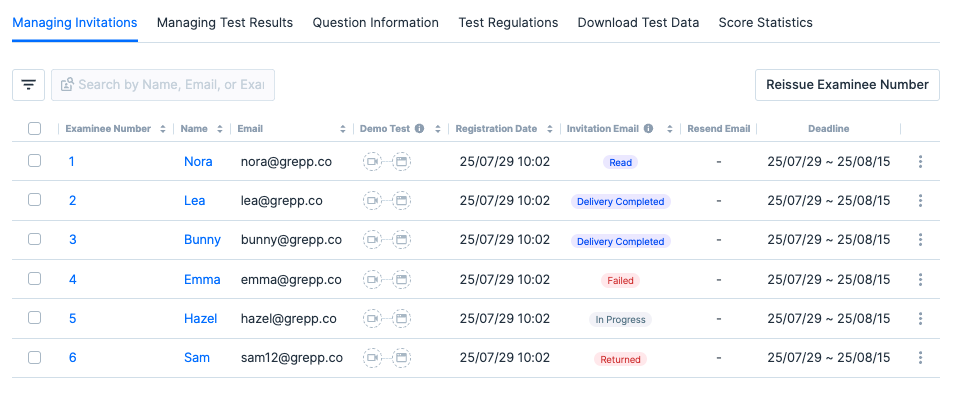Click Emma's demo test screen icon
The width and height of the screenshot is (972, 396).
402,279
